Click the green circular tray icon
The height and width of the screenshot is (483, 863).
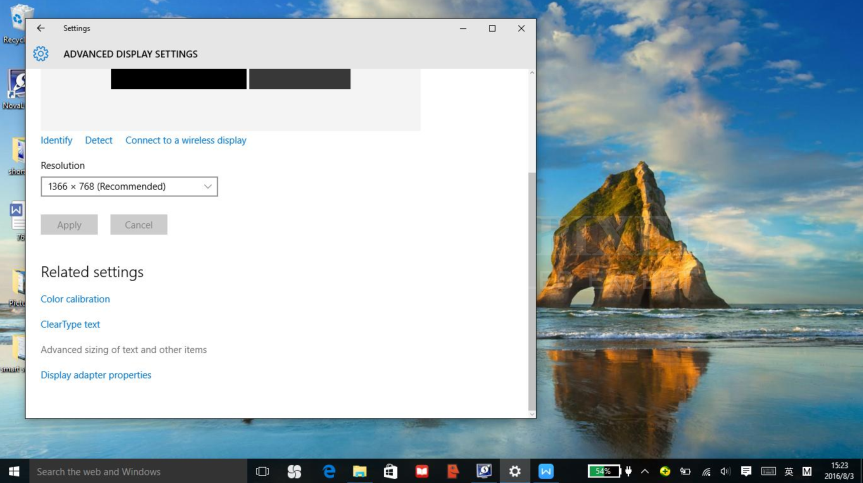click(665, 471)
